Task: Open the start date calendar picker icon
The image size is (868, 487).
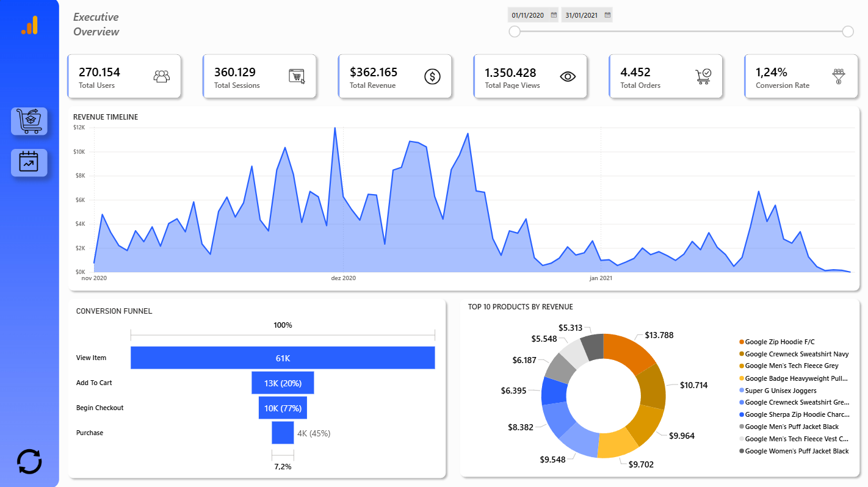Action: pyautogui.click(x=554, y=15)
